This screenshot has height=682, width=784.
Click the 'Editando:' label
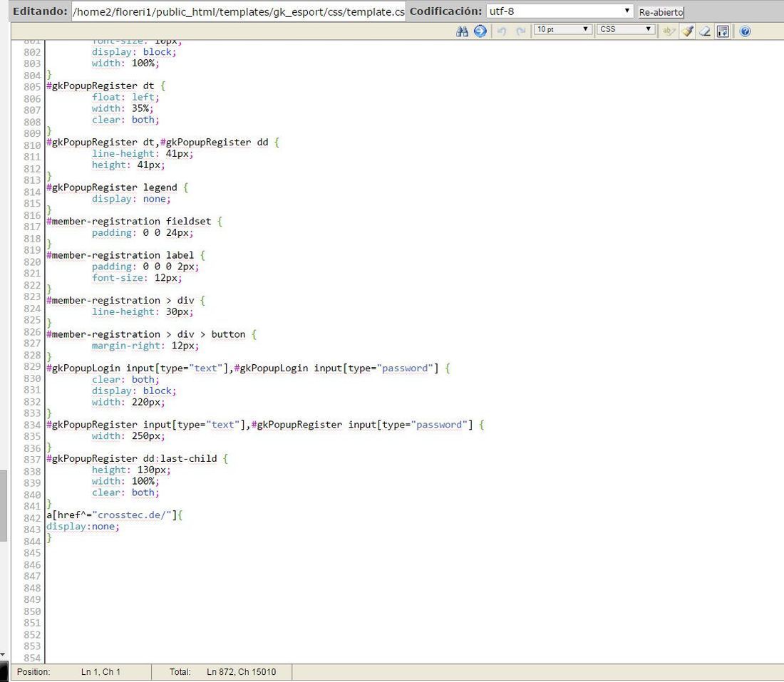point(40,11)
